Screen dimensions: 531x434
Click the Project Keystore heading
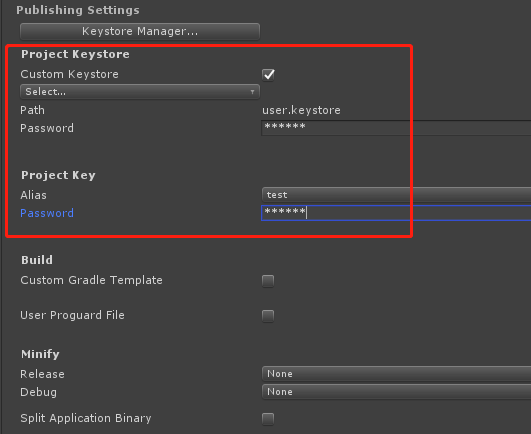click(75, 54)
